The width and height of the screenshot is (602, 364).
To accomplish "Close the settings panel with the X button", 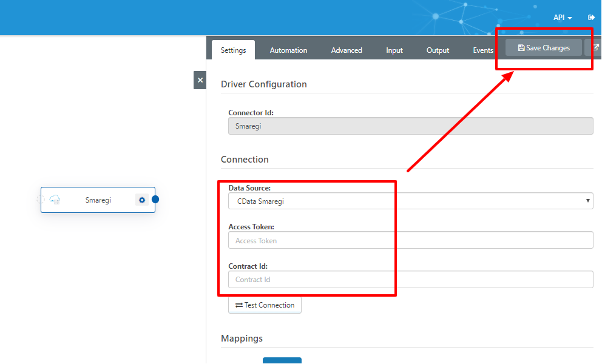I will 200,80.
